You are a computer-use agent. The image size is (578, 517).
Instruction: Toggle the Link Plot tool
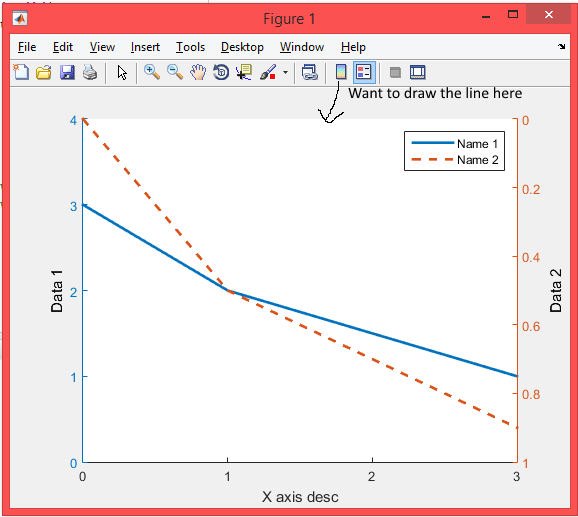coord(310,72)
